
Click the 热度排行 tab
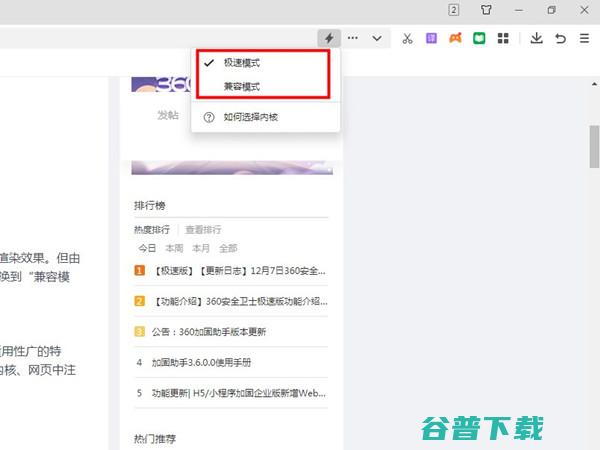tap(152, 230)
